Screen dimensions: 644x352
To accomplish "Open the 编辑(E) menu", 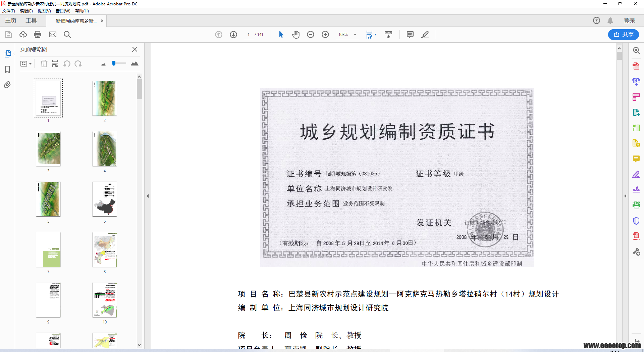I will pos(26,11).
